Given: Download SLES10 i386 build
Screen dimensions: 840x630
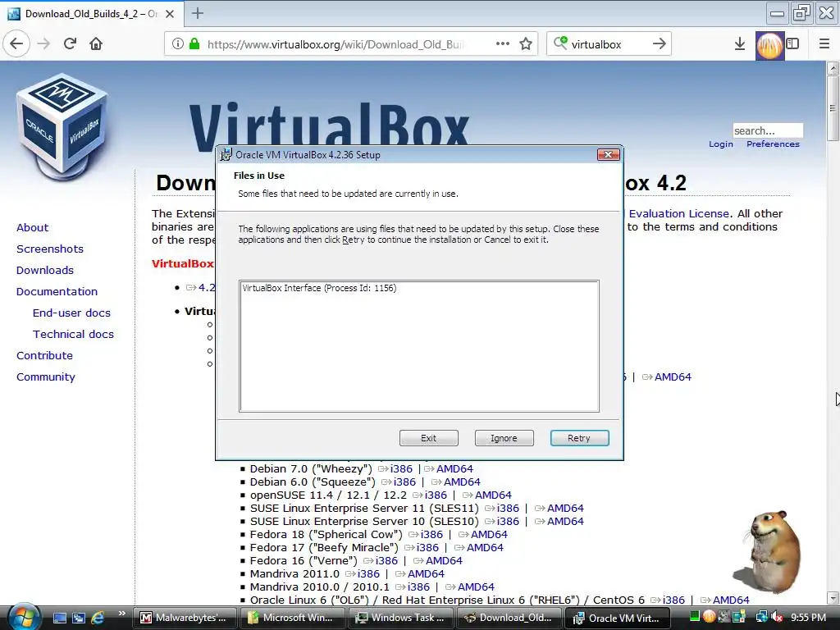Looking at the screenshot, I should point(508,521).
